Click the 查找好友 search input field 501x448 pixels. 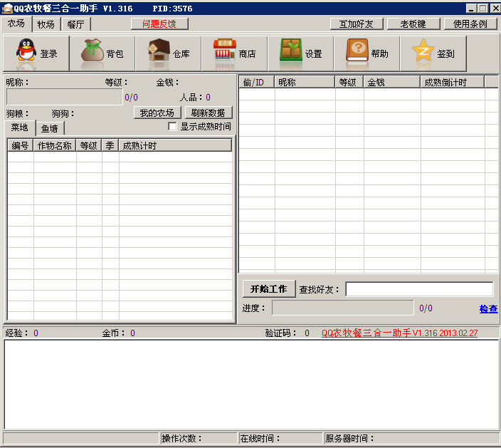click(419, 289)
